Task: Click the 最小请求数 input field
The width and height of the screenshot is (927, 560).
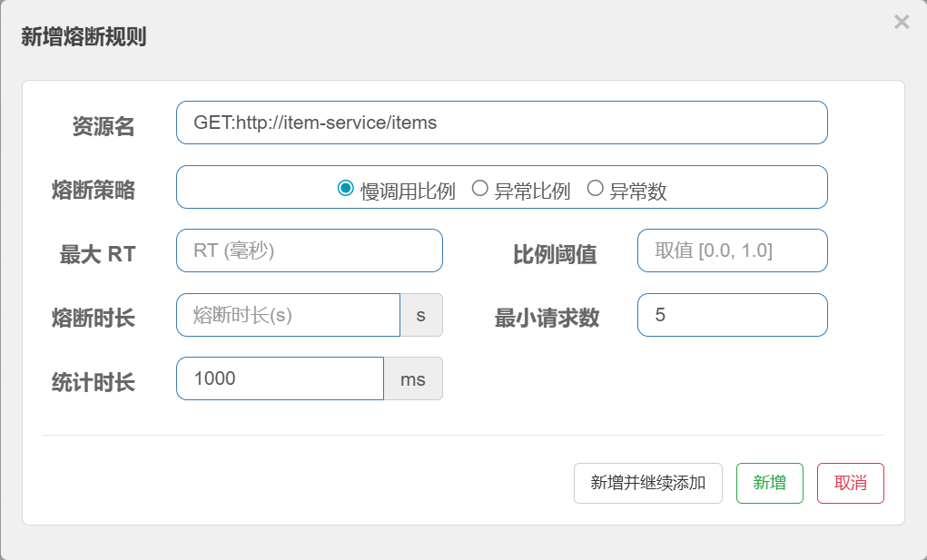Action: click(733, 315)
